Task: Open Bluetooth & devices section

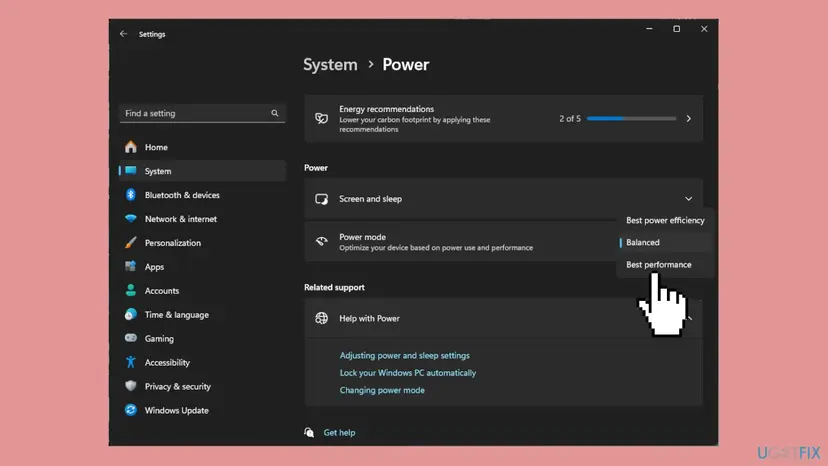Action: click(x=182, y=195)
